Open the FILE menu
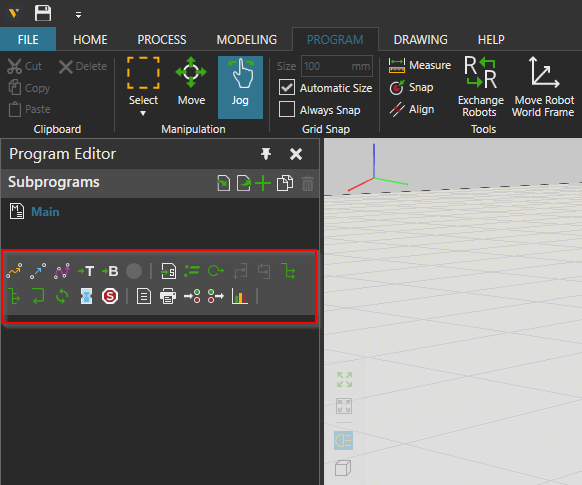Viewport: 582px width, 485px height. (x=28, y=39)
